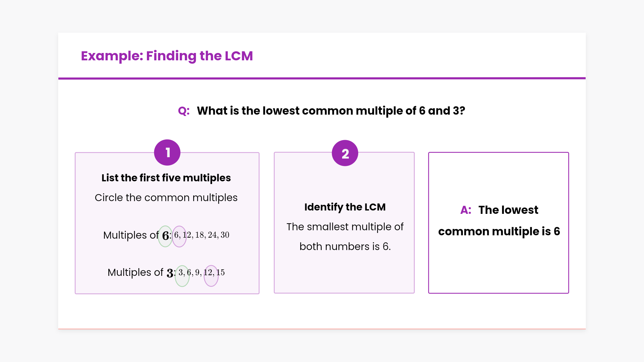
Task: Click the purple step 2 circle badge
Action: [x=345, y=153]
